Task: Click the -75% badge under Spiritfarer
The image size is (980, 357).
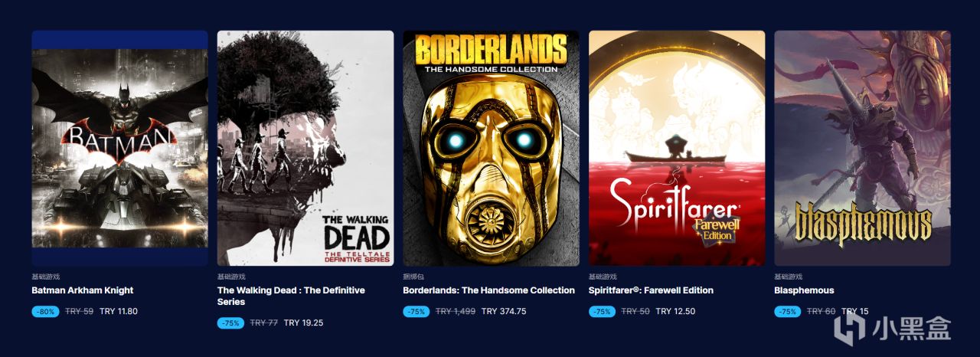Action: click(x=602, y=312)
